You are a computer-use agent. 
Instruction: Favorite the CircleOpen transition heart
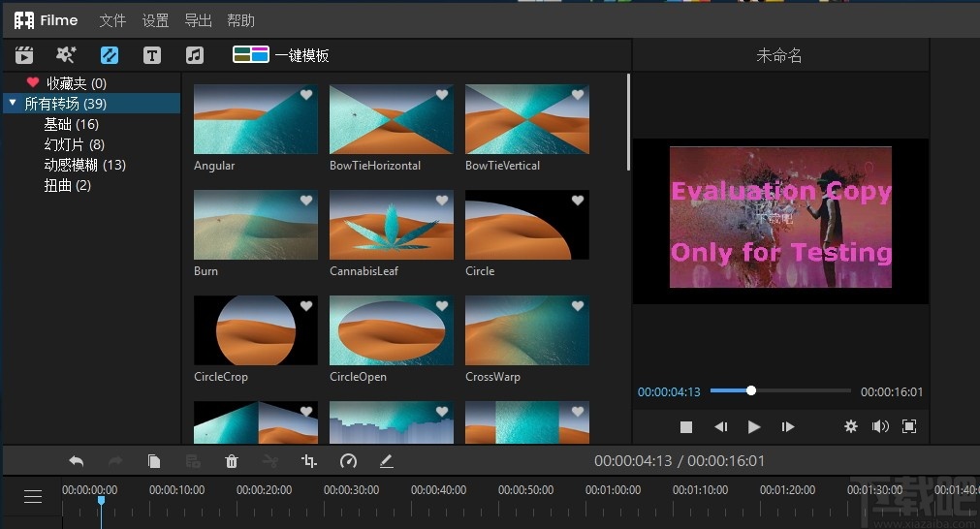pos(442,305)
